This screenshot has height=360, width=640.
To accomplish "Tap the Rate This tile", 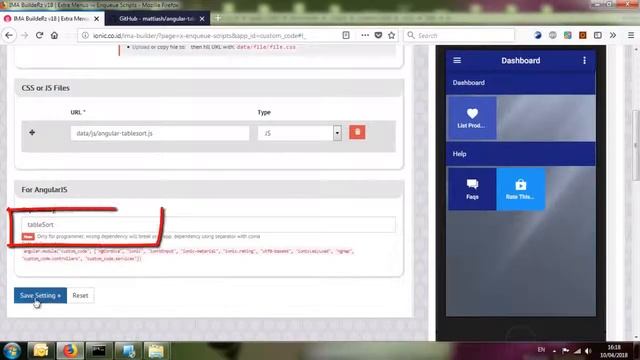I will (x=520, y=189).
